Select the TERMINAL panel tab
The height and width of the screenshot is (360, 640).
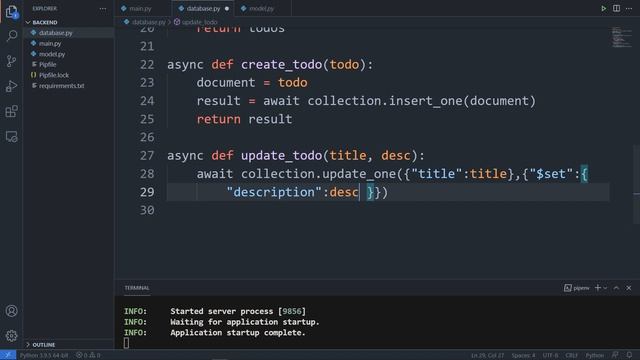click(137, 288)
